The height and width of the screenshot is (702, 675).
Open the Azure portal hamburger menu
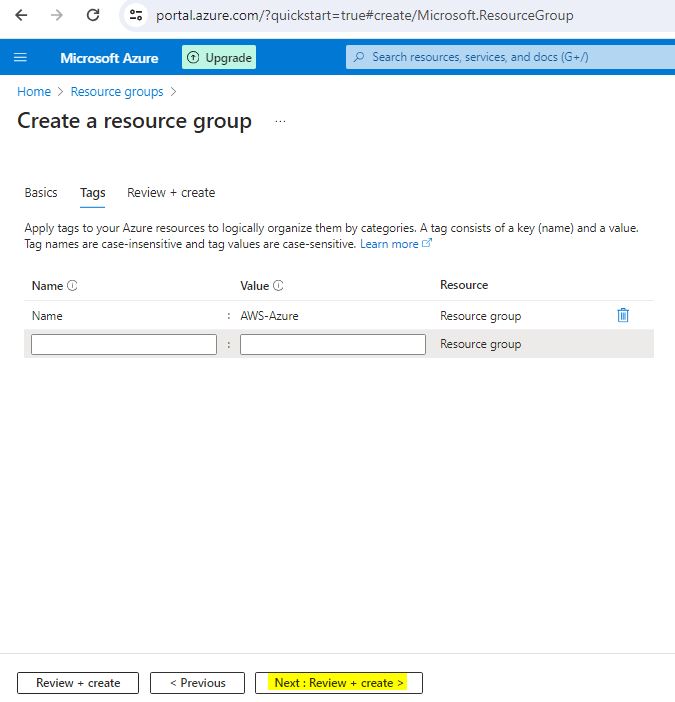pyautogui.click(x=20, y=58)
